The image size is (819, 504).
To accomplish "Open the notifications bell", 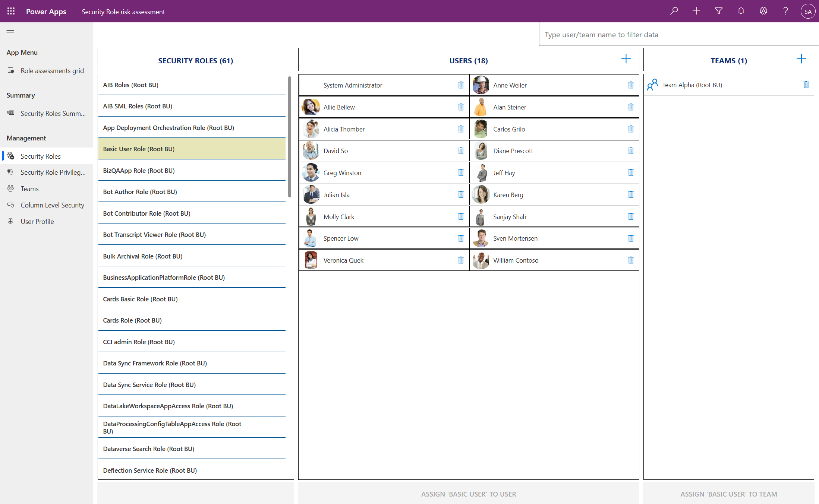I will click(741, 11).
